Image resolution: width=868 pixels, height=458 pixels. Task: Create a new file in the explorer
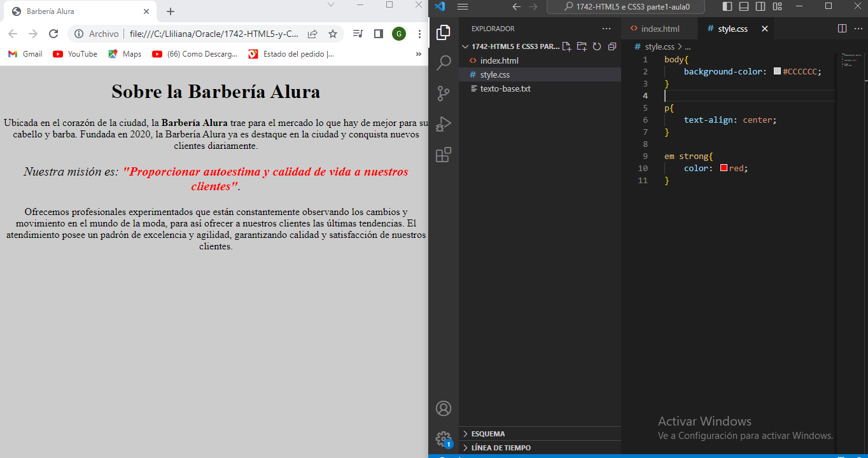pos(566,46)
